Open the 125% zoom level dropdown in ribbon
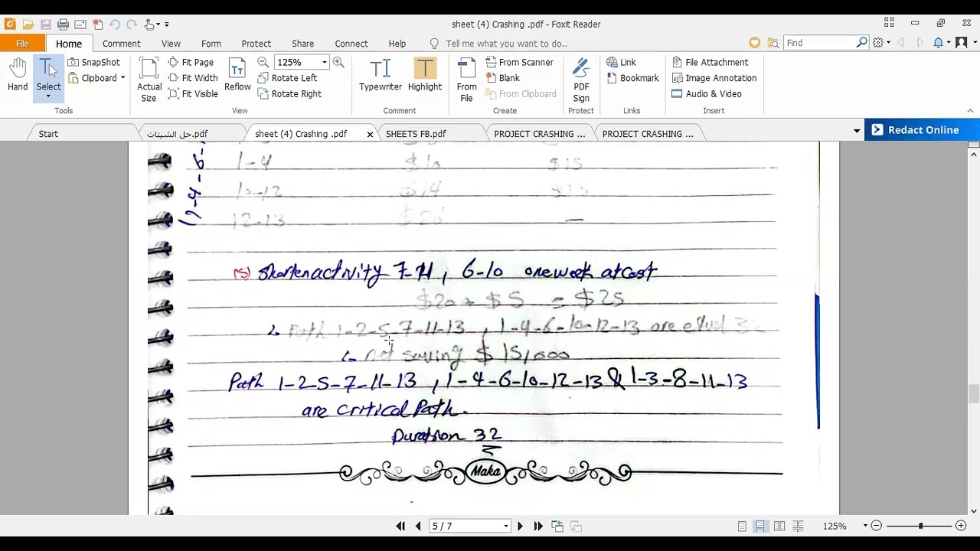The height and width of the screenshot is (551, 980). pyautogui.click(x=325, y=62)
